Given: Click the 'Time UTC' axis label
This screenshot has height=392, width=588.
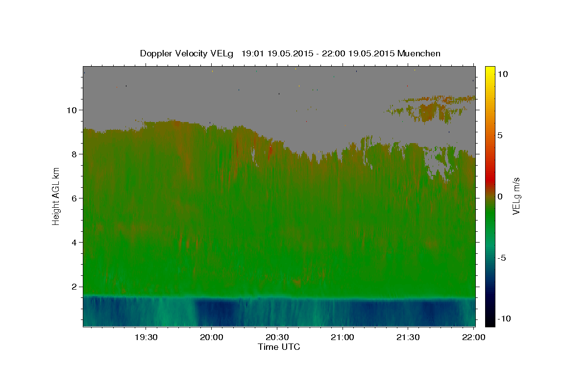Looking at the screenshot, I should [x=279, y=347].
